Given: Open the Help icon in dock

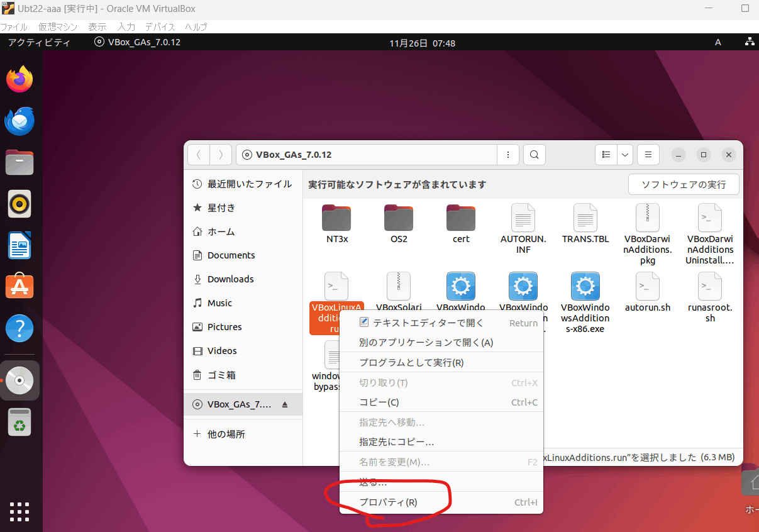Looking at the screenshot, I should coord(19,328).
